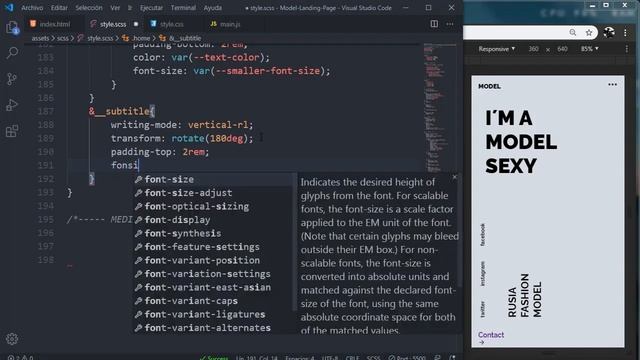
Task: Click the vertical facebook link
Action: [482, 235]
